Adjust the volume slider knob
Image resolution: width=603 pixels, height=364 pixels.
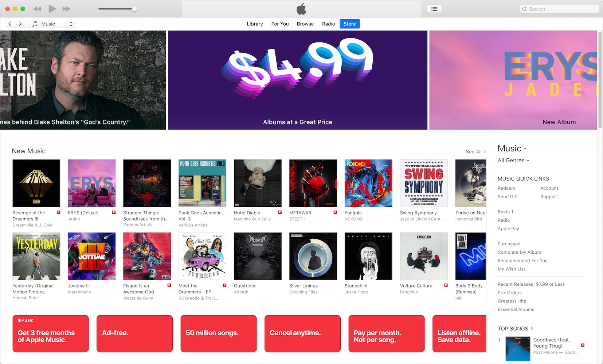point(134,9)
